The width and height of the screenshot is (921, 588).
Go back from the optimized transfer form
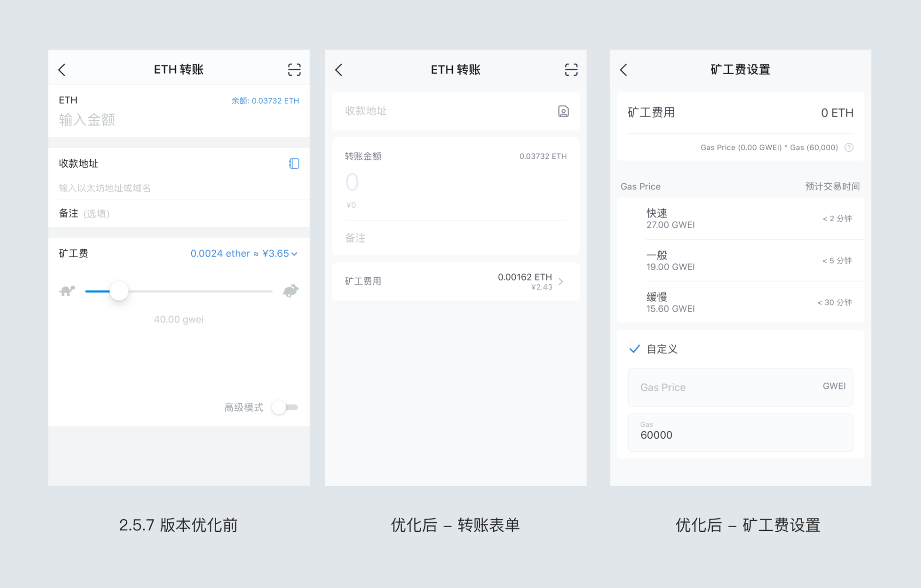pyautogui.click(x=339, y=70)
